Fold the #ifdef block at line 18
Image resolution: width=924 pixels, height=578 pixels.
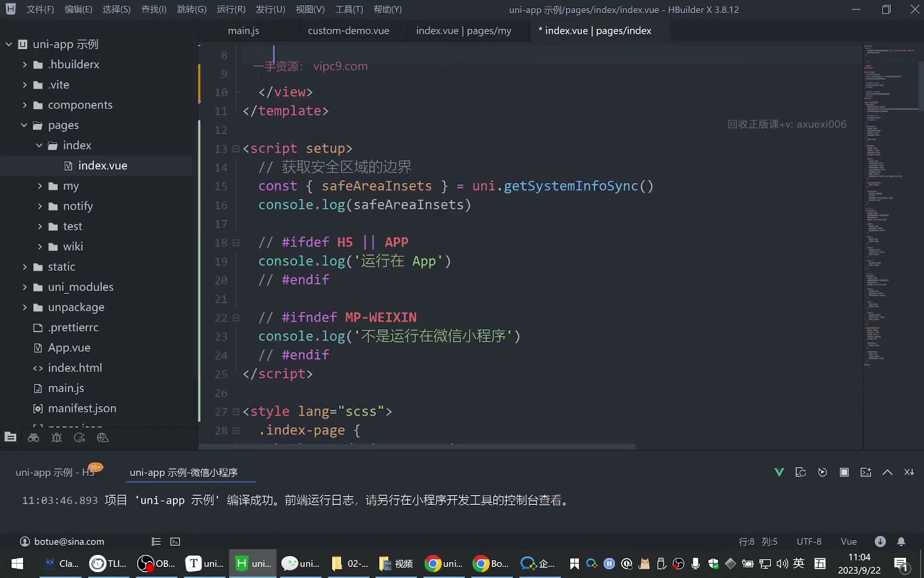click(236, 243)
